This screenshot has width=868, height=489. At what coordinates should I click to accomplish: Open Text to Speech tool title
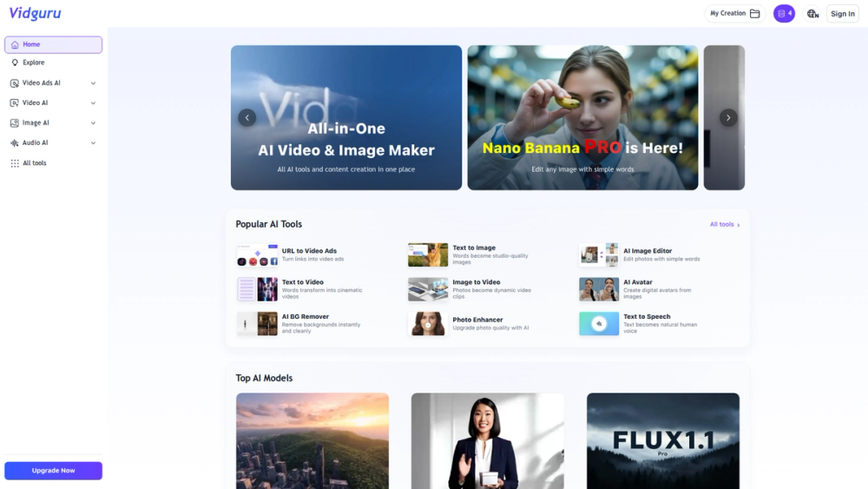pos(647,316)
